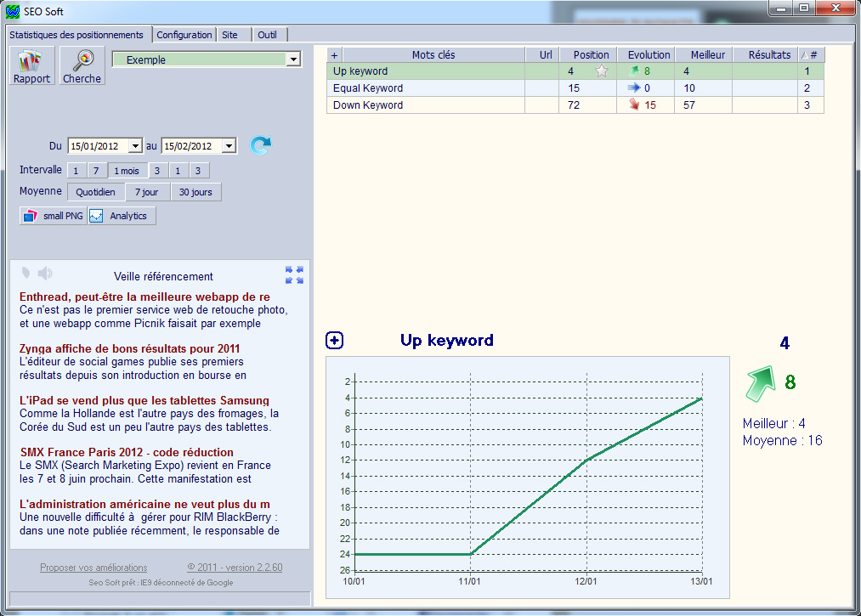Toggle the star on the Up keyword row
The height and width of the screenshot is (616, 861).
[x=602, y=71]
